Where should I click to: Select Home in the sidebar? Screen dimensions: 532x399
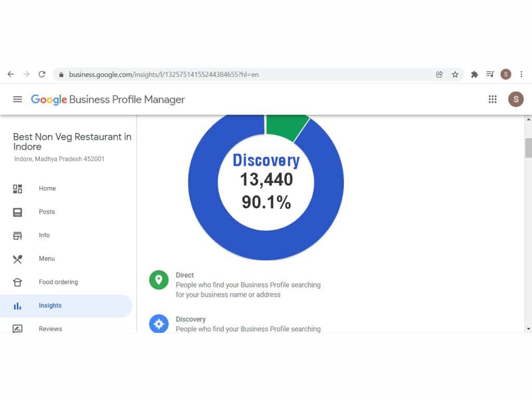click(x=47, y=189)
